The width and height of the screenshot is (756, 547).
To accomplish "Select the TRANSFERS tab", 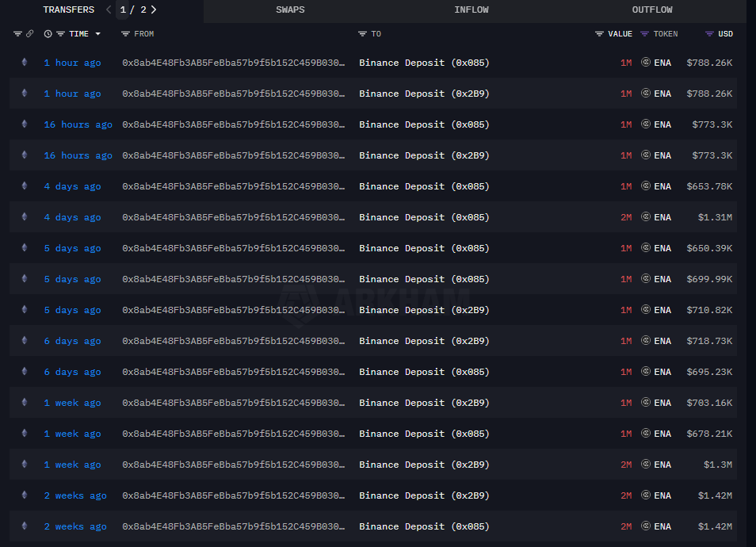I will 68,10.
